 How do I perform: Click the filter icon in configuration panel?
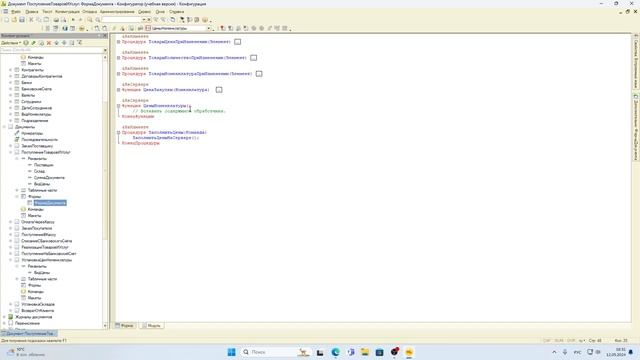tap(80, 42)
